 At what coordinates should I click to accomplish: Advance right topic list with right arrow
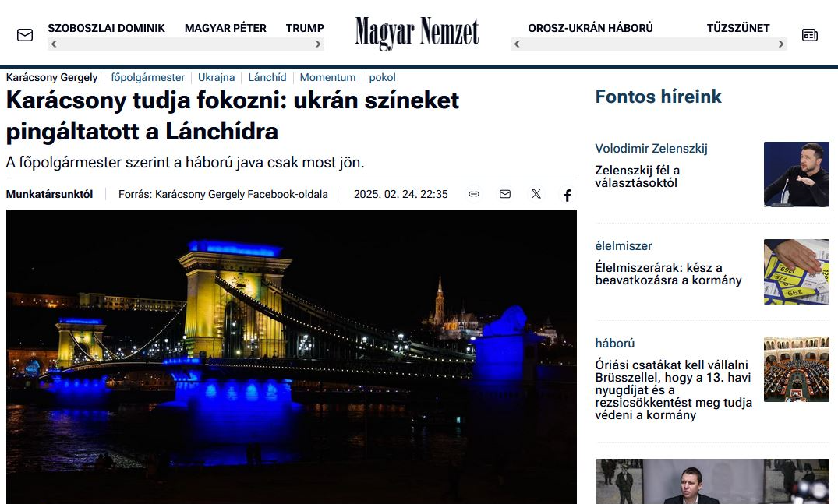click(x=781, y=44)
